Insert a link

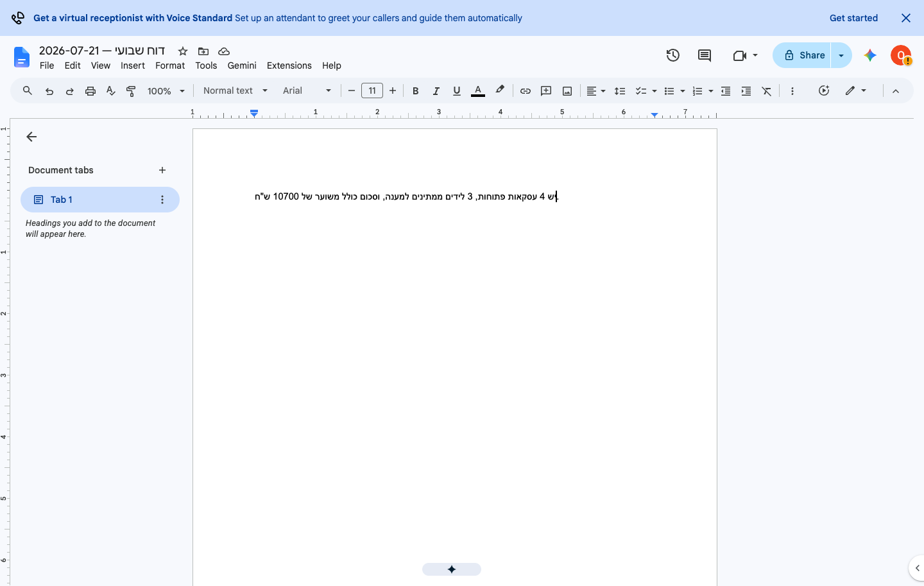coord(526,91)
